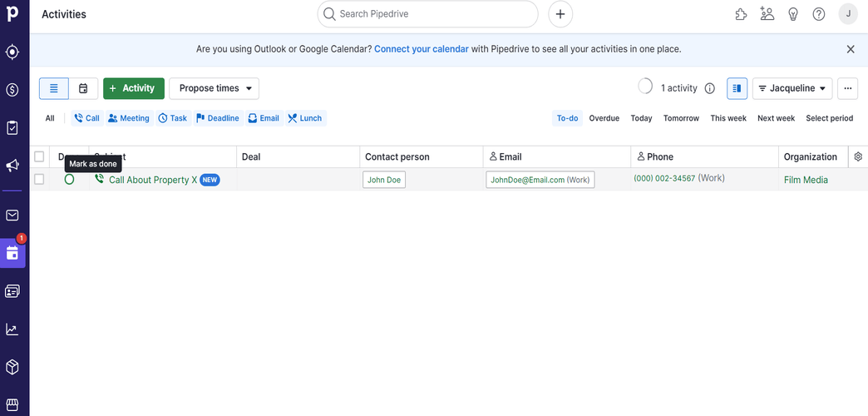868x416 pixels.
Task: Click the Connect your calendar link
Action: [422, 49]
